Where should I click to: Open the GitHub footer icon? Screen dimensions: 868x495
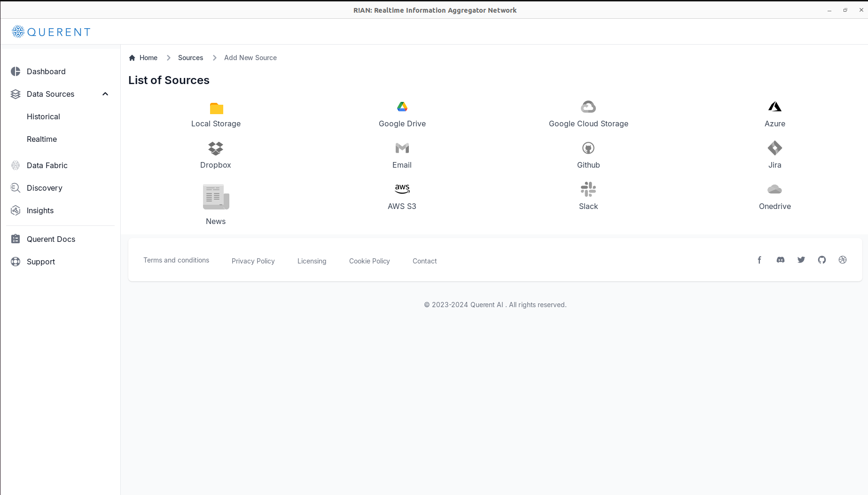(822, 260)
